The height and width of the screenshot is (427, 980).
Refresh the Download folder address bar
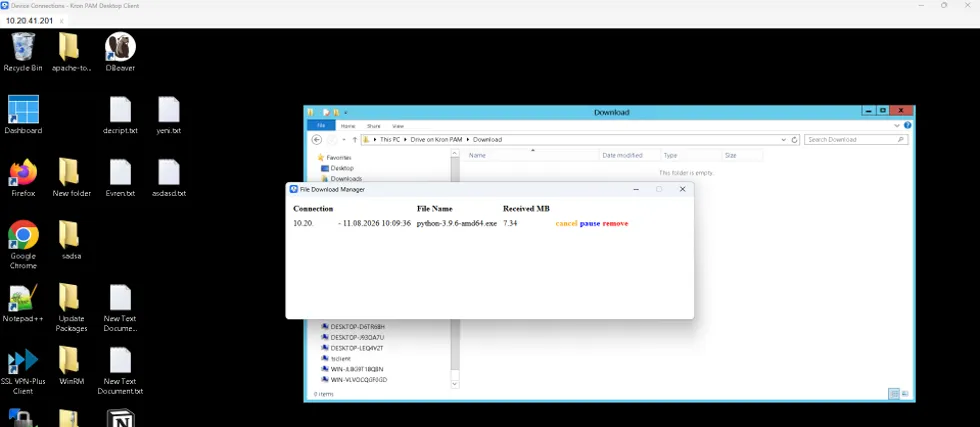coord(795,139)
